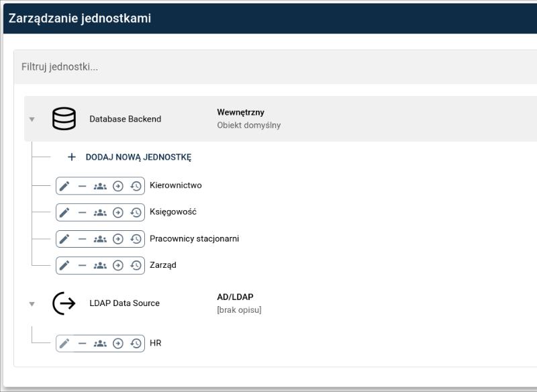The image size is (537, 392).
Task: Click the move arrow icon for Pracownicy stacjonarni
Action: coord(118,239)
